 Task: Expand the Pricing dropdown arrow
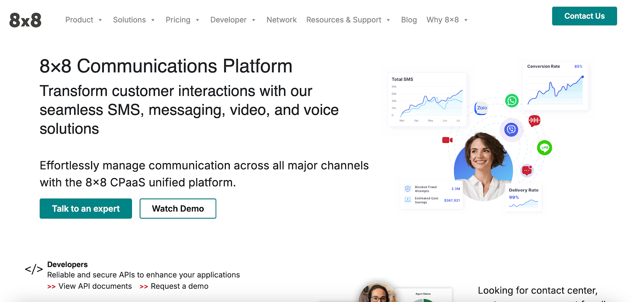(198, 20)
